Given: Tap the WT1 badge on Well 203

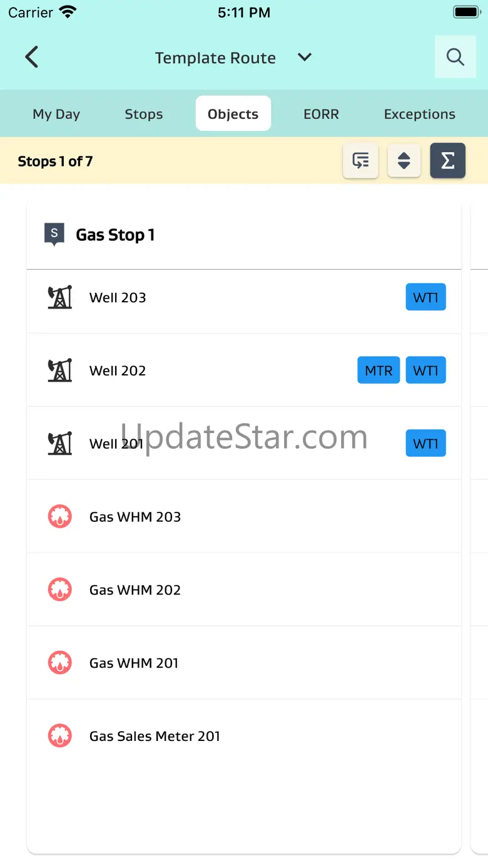Looking at the screenshot, I should pyautogui.click(x=425, y=297).
